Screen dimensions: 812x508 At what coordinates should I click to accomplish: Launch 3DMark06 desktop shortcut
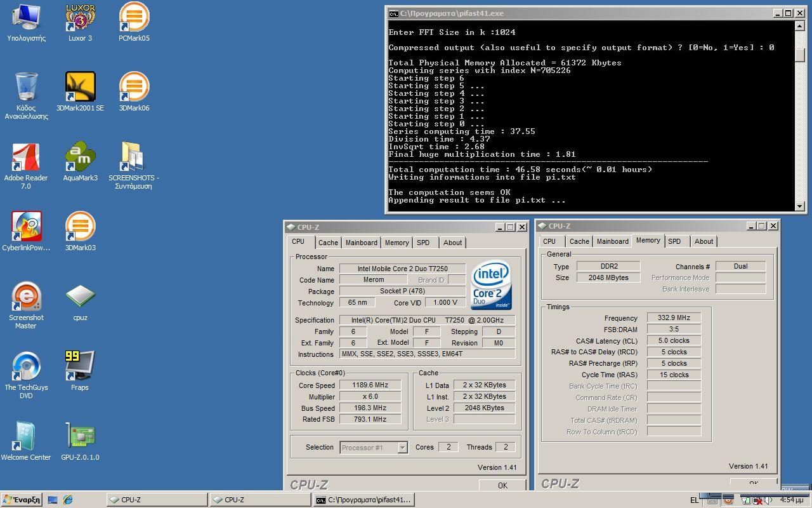pyautogui.click(x=134, y=92)
